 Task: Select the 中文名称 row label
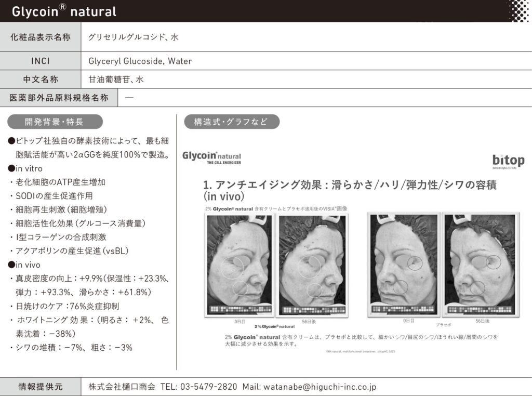tap(41, 80)
